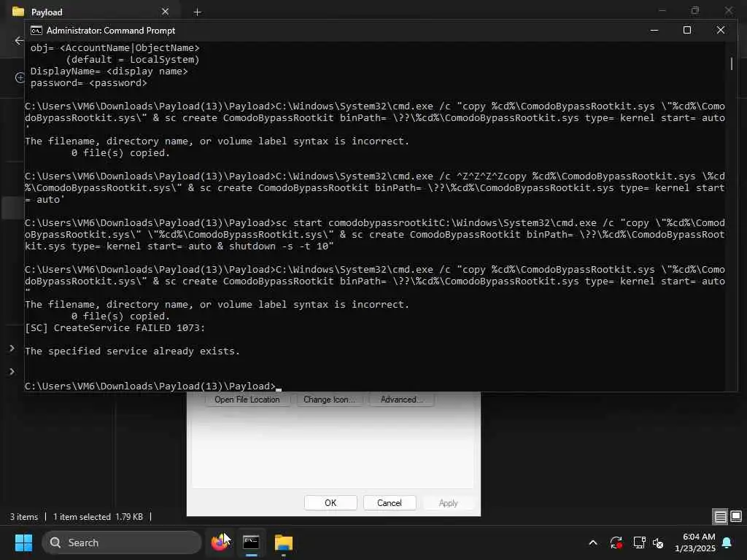The width and height of the screenshot is (747, 560).
Task: Click the muted volume tray icon
Action: (659, 542)
